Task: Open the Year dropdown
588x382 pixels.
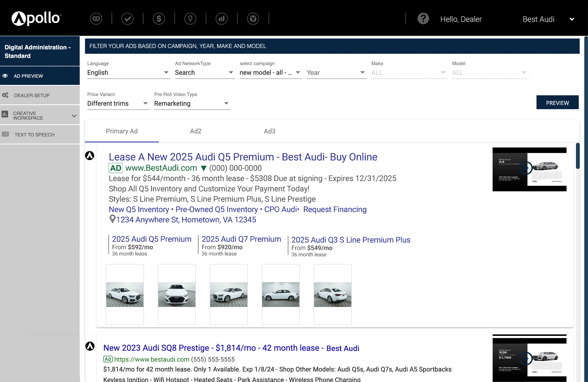Action: tap(336, 73)
